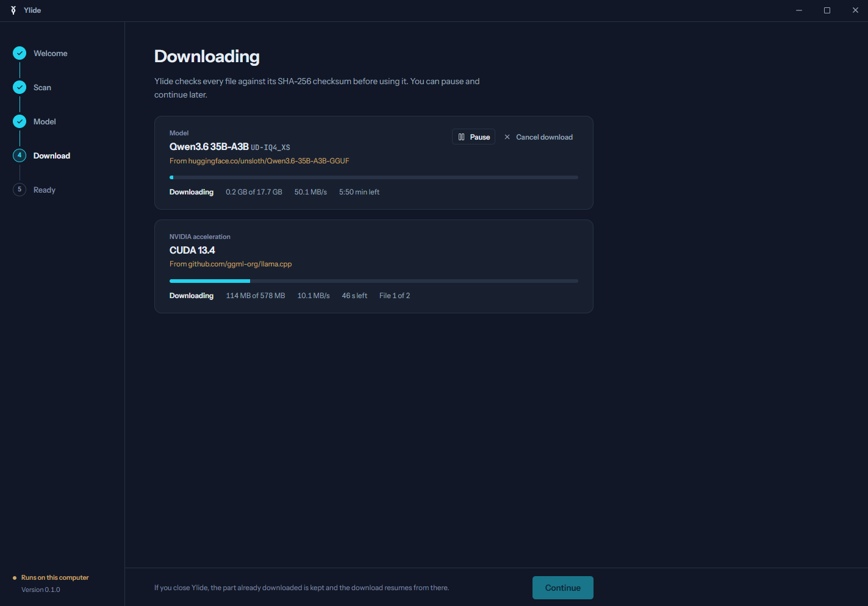
Task: Click the Version 0.1.0 text
Action: tap(41, 590)
